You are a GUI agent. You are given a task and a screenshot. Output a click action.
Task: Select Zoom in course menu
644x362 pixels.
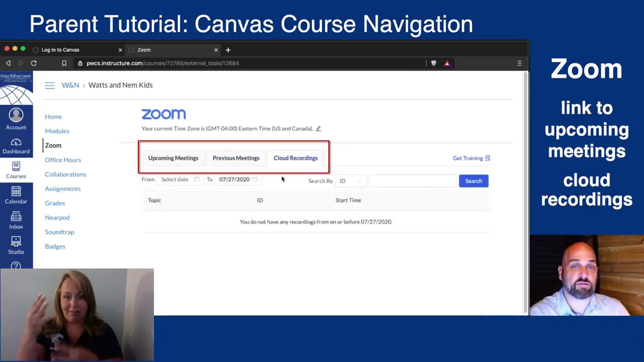(53, 146)
